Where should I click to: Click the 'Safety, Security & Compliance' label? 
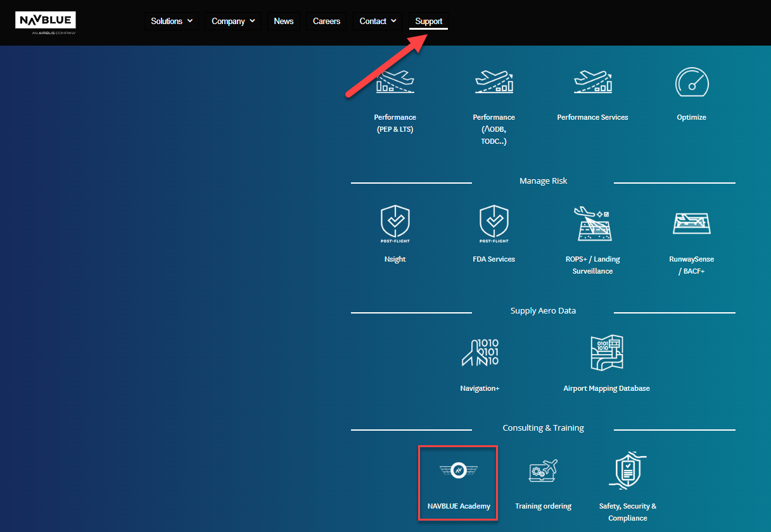[x=628, y=512]
